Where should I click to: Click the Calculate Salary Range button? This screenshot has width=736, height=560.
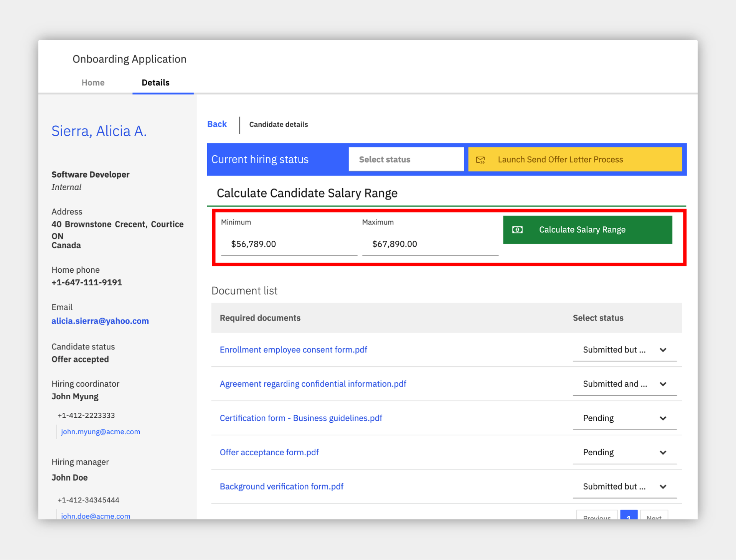pos(587,230)
